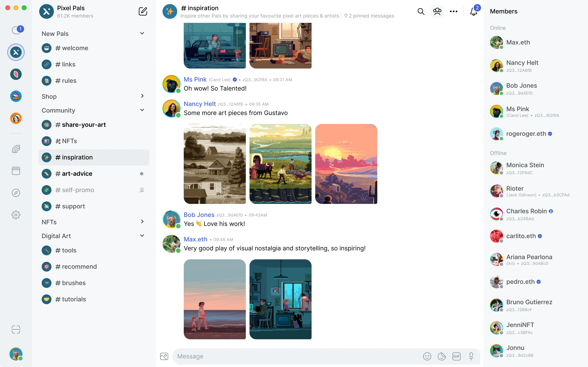Click the search icon in channel header

[x=421, y=11]
